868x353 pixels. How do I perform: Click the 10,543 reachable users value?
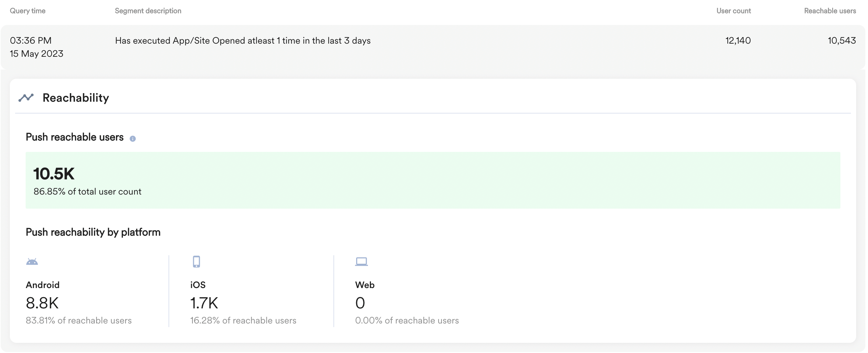pyautogui.click(x=841, y=41)
